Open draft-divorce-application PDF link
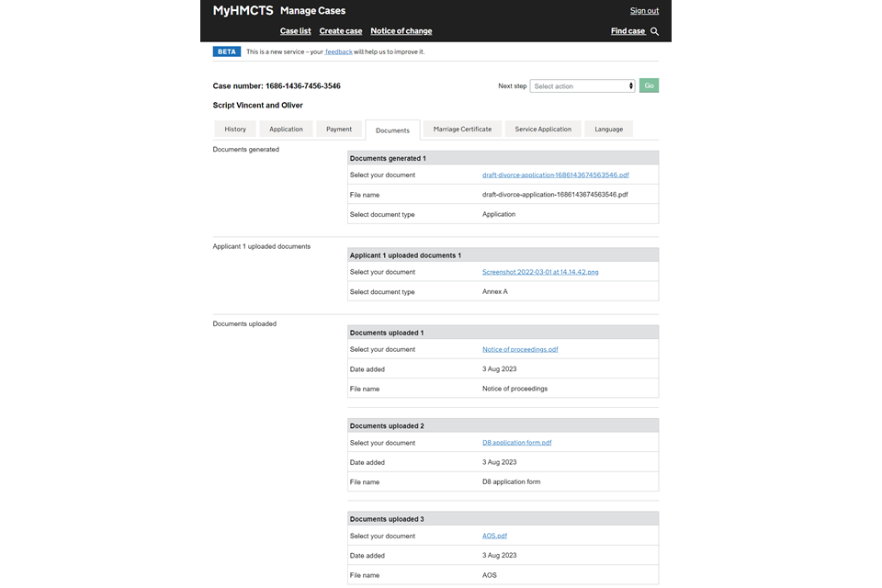The width and height of the screenshot is (882, 588). coord(555,175)
